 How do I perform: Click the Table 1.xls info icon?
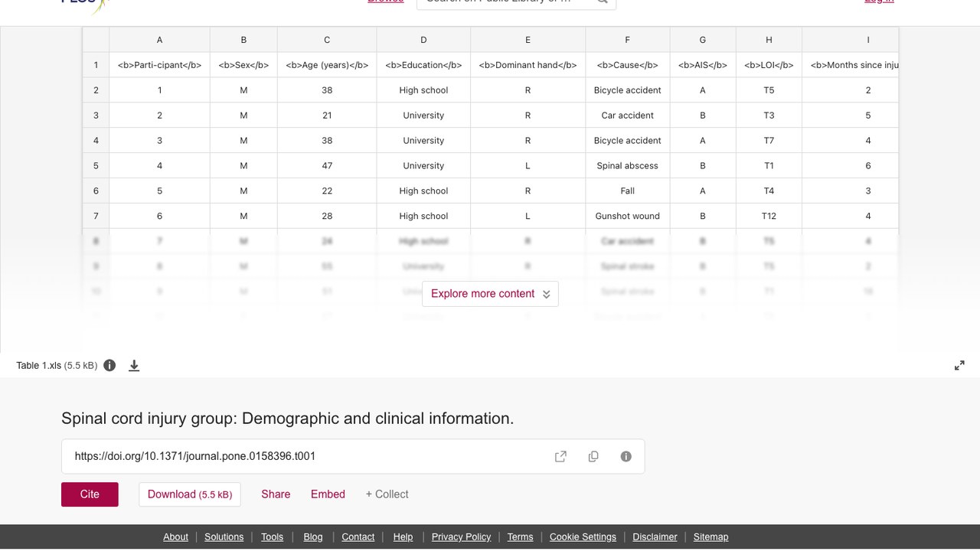pos(109,365)
